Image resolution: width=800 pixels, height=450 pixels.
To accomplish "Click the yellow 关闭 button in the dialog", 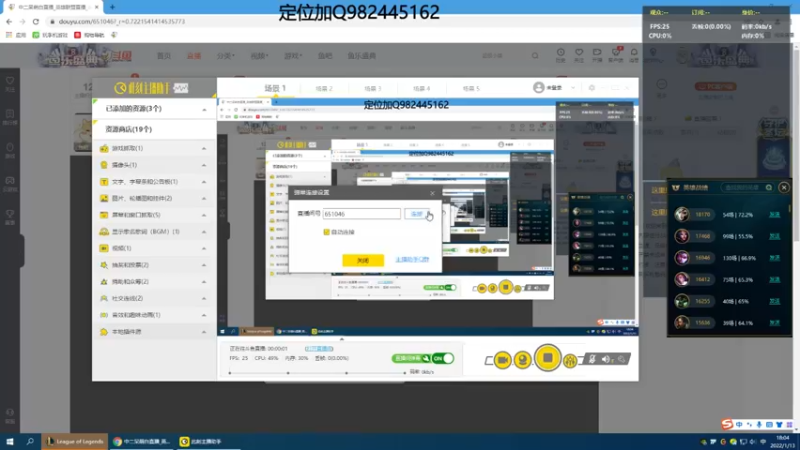I will (363, 260).
